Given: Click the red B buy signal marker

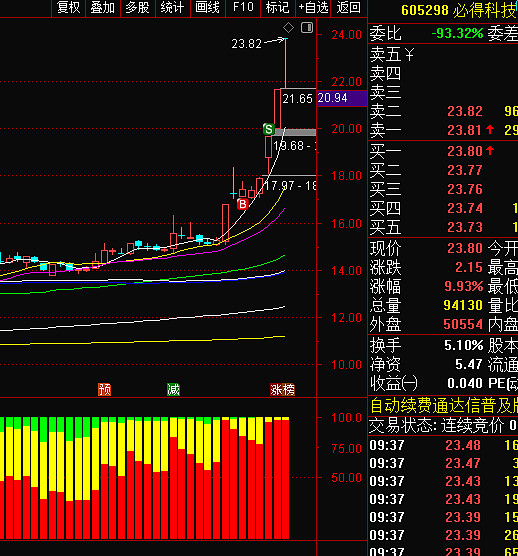Looking at the screenshot, I should 243,204.
